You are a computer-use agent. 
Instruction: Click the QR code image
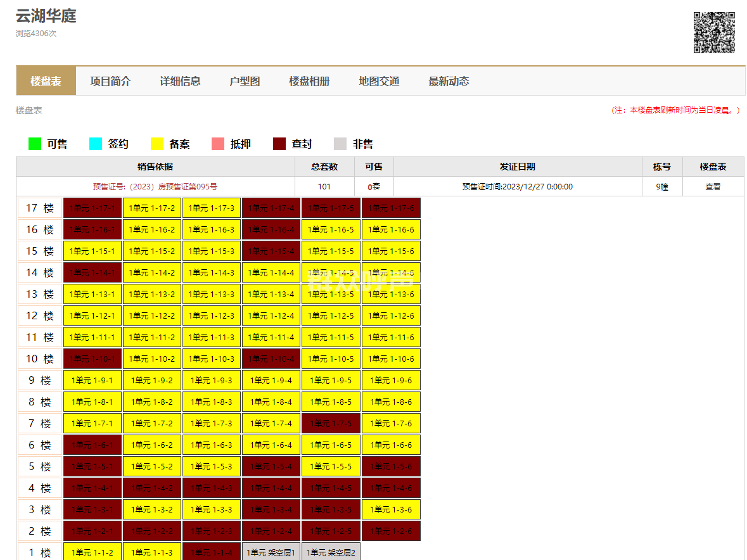[x=714, y=32]
